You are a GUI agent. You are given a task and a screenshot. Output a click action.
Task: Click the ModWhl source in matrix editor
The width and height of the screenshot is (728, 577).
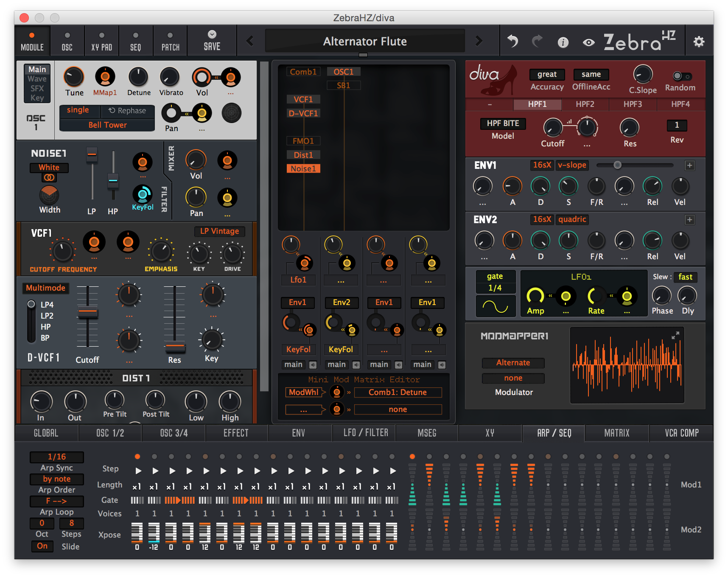303,392
